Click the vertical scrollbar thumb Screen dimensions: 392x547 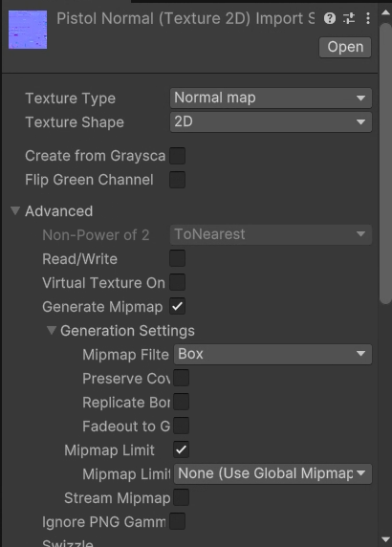(385, 164)
